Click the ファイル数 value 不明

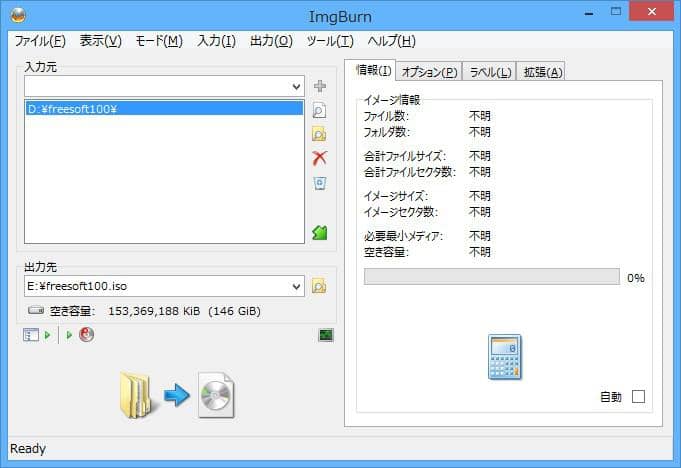(x=480, y=116)
